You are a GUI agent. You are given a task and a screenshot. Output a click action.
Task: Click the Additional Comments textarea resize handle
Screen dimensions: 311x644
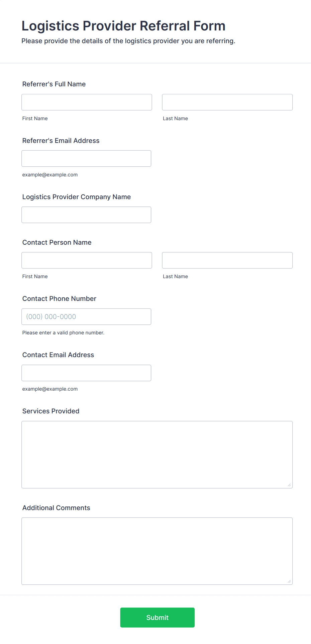coord(289,581)
